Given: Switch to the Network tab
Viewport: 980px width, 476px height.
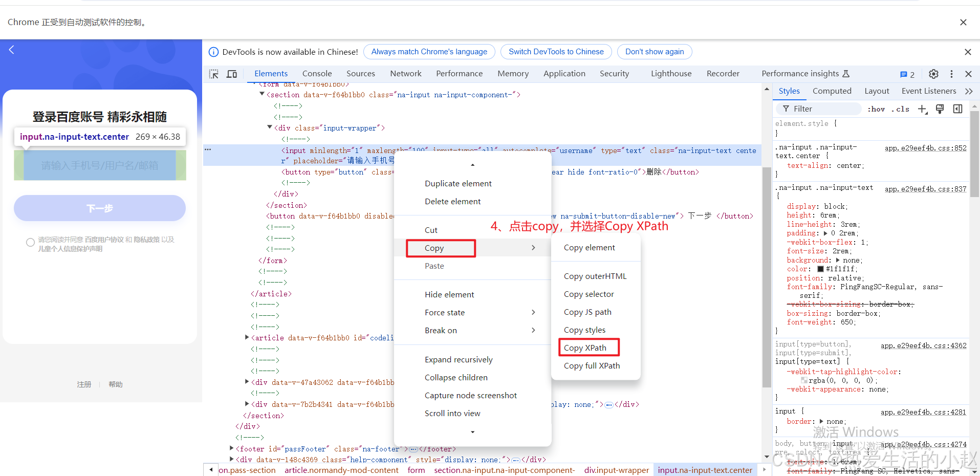Looking at the screenshot, I should (x=406, y=74).
